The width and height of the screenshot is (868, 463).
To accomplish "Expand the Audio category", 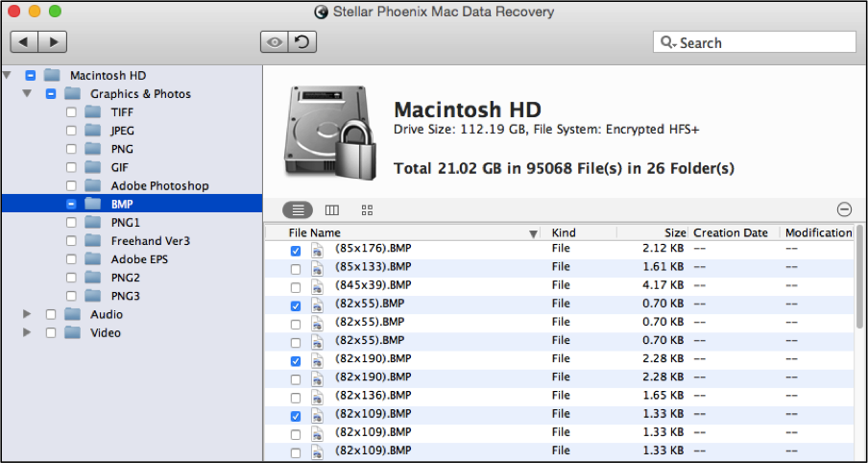I will click(x=27, y=314).
